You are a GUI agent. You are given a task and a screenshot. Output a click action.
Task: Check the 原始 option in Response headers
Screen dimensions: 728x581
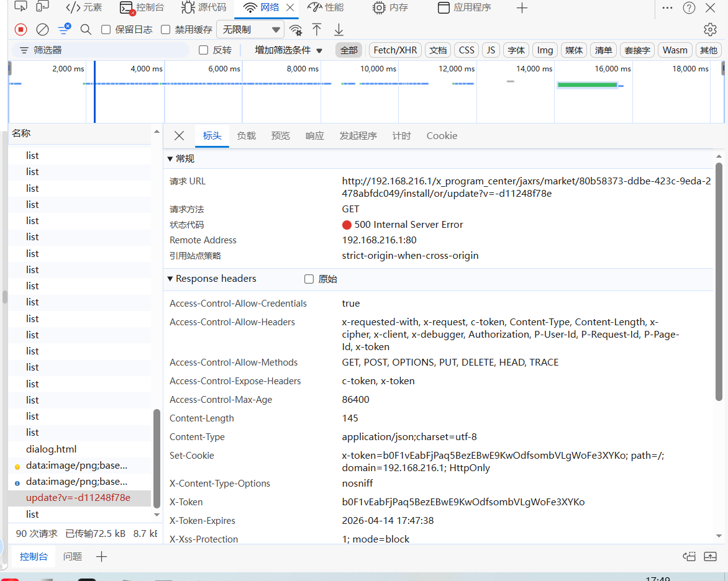pos(309,279)
